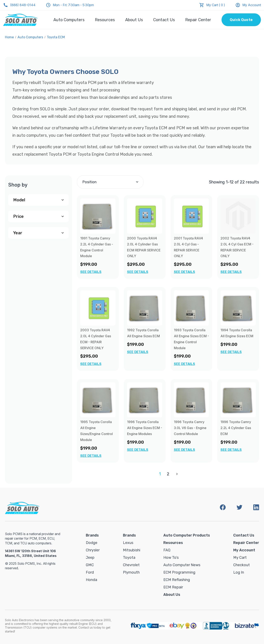See details for 1996 Camry 2.2L ECM
Viewport: 264px width, 644px height.
coord(231,449)
